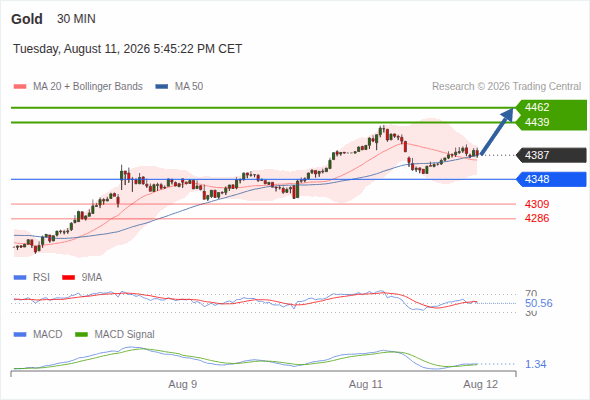Image resolution: width=590 pixels, height=400 pixels.
Task: Click the Research Trading Central copyright text
Action: (506, 87)
